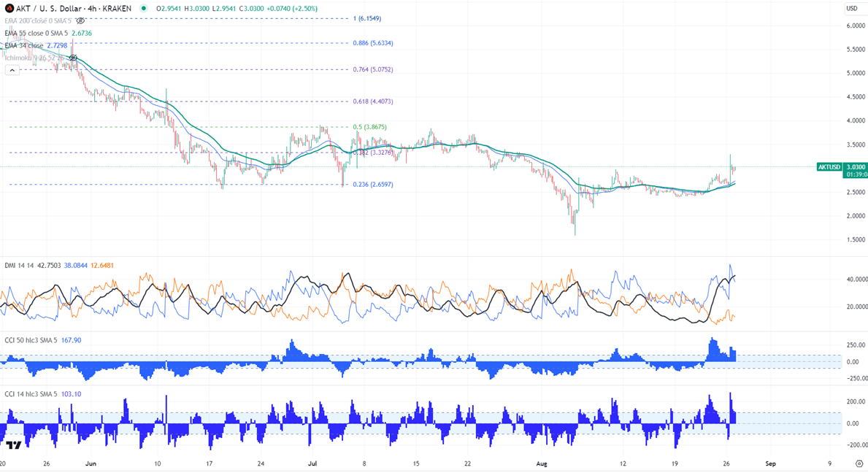Open the USD currency selector
Image resolution: width=868 pixels, height=473 pixels.
851,9
